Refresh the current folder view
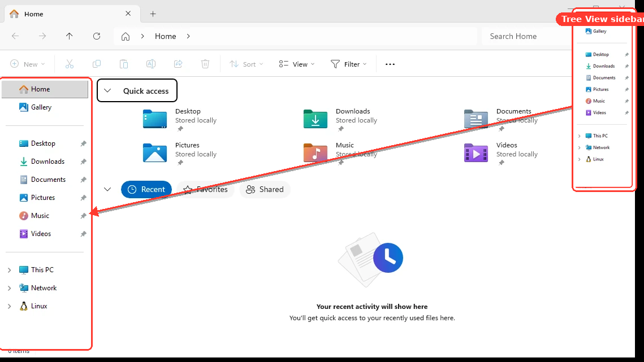Image resolution: width=644 pixels, height=362 pixels. 97,36
